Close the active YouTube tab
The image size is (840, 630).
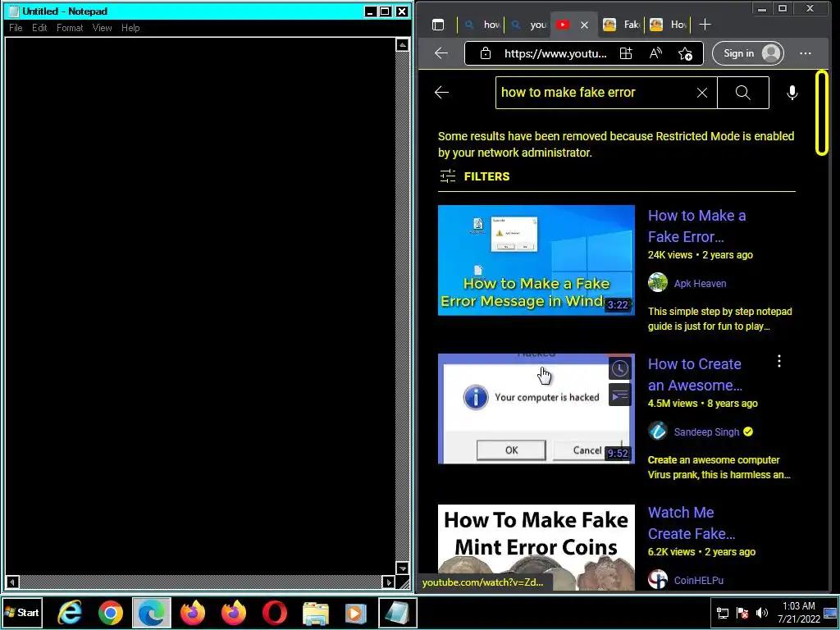click(x=584, y=25)
